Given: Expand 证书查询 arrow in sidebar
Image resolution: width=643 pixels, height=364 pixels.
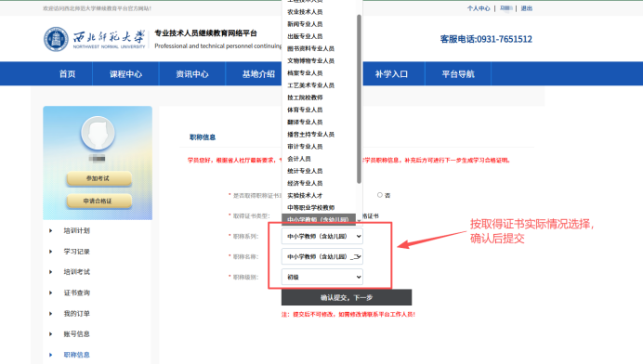Looking at the screenshot, I should pos(51,292).
